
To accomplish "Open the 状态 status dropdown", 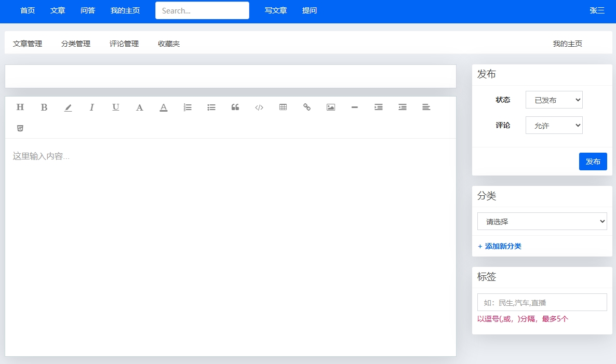I will point(554,100).
